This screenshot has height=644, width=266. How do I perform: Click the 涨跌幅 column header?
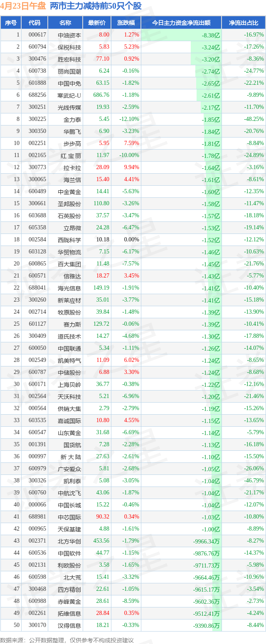[x=126, y=23]
